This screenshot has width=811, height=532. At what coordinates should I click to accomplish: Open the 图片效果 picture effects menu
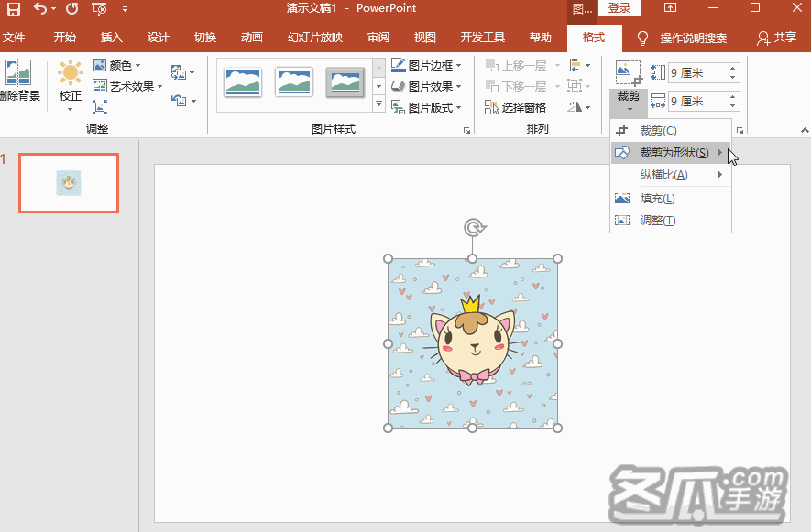(426, 86)
